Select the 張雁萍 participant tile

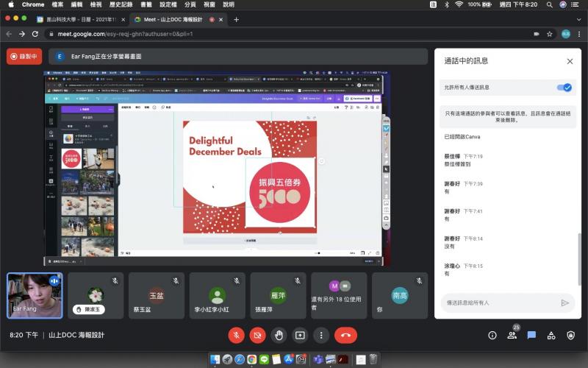(279, 296)
